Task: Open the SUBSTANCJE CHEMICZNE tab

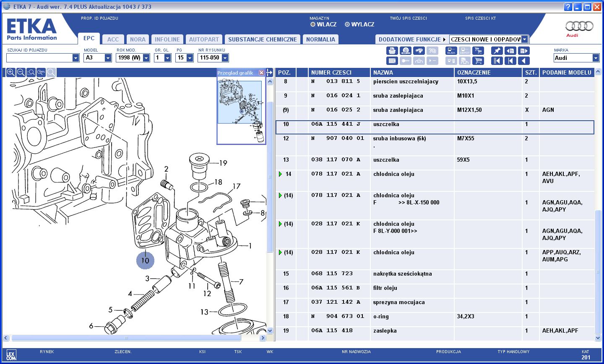Action: pos(263,39)
